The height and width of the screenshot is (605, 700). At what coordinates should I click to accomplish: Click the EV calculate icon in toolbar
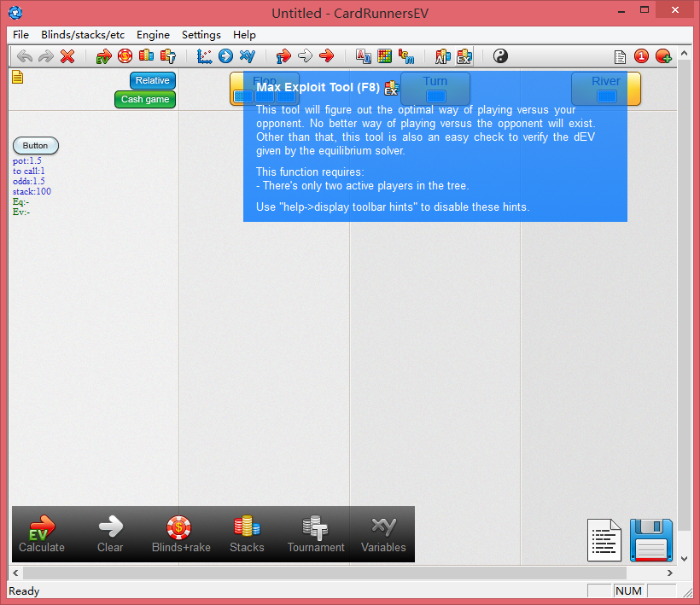pyautogui.click(x=103, y=56)
